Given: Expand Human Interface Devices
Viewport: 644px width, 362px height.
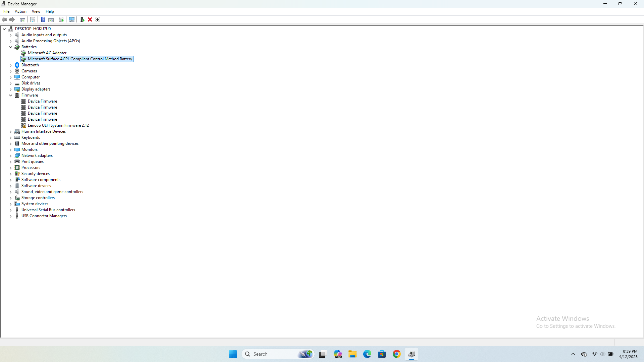Looking at the screenshot, I should (11, 131).
